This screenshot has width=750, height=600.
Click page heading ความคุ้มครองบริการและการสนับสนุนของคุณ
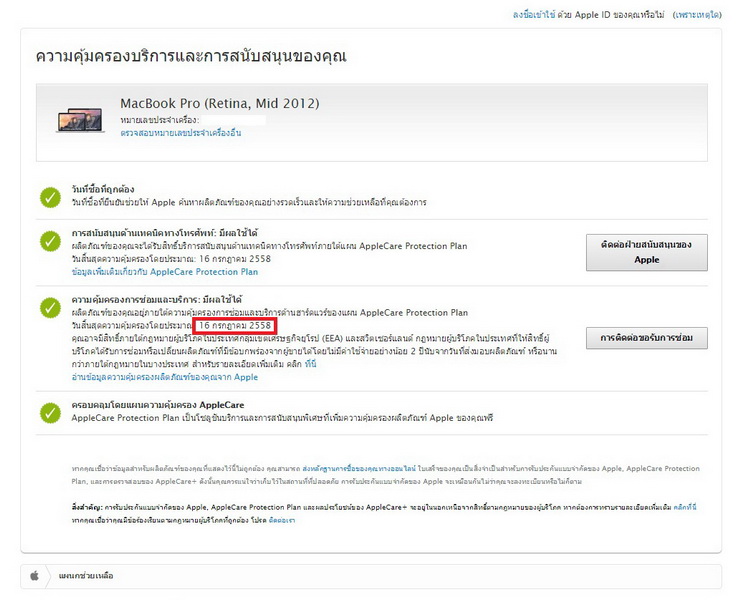pyautogui.click(x=191, y=56)
